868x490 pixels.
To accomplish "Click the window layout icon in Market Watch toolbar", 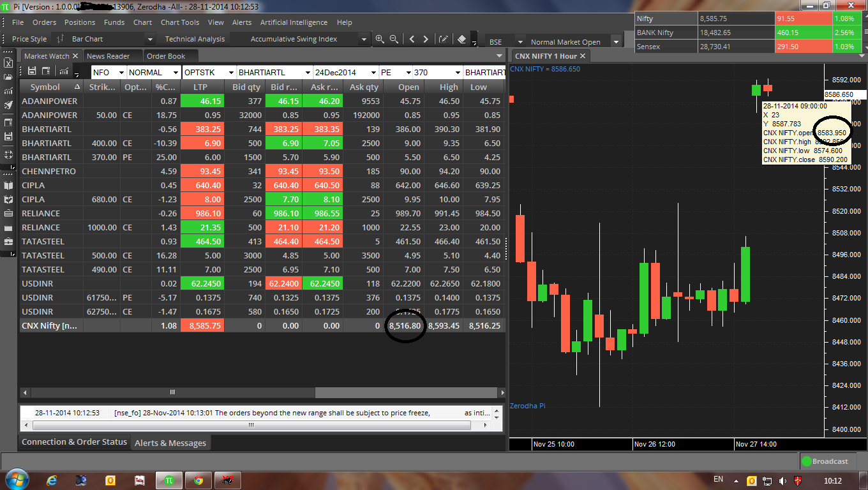I will (x=46, y=71).
